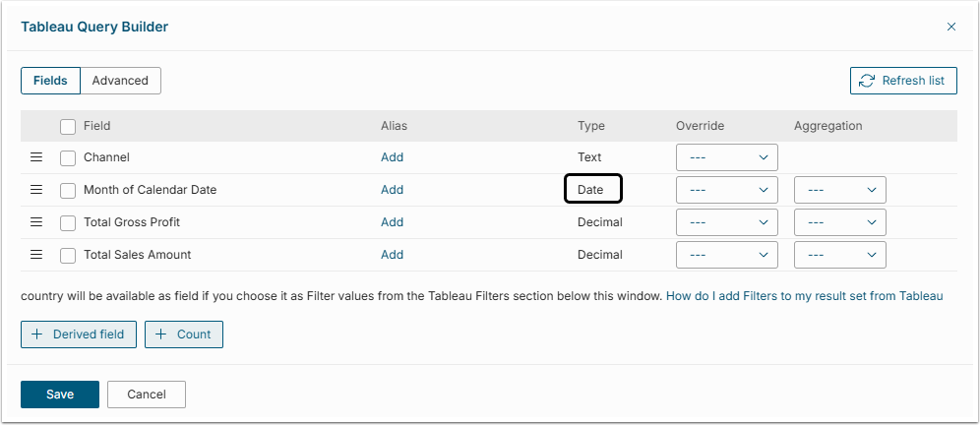Add a Count field
This screenshot has width=980, height=425.
[x=184, y=334]
